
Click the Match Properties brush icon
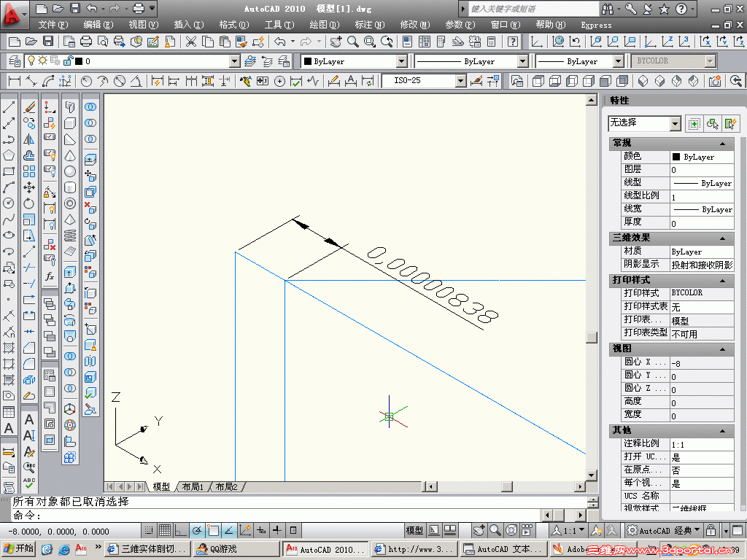(x=241, y=42)
